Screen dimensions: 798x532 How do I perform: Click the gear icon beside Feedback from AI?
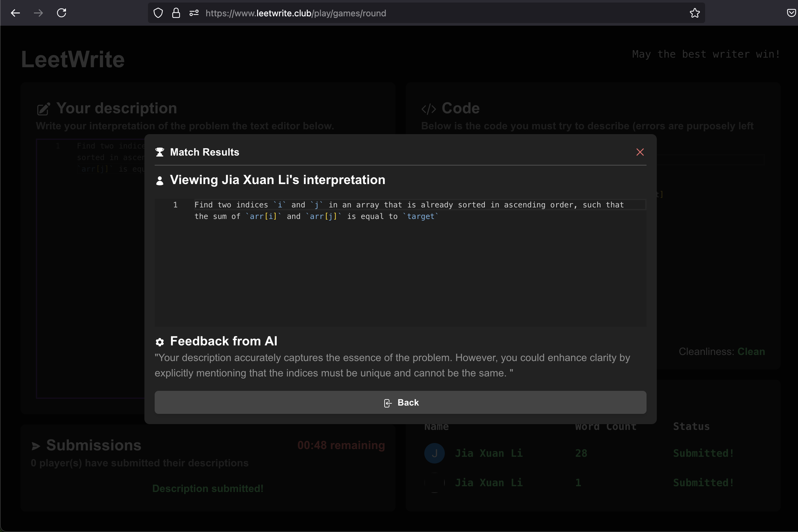tap(159, 342)
